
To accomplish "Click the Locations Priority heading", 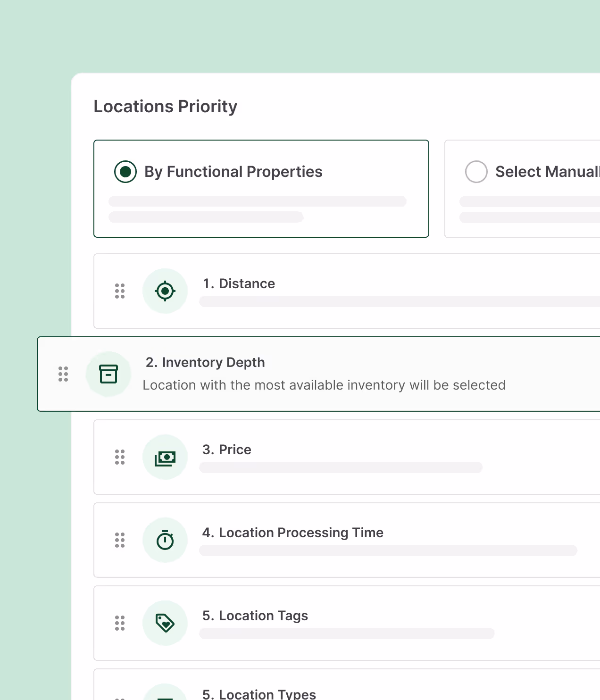I will coord(166,106).
